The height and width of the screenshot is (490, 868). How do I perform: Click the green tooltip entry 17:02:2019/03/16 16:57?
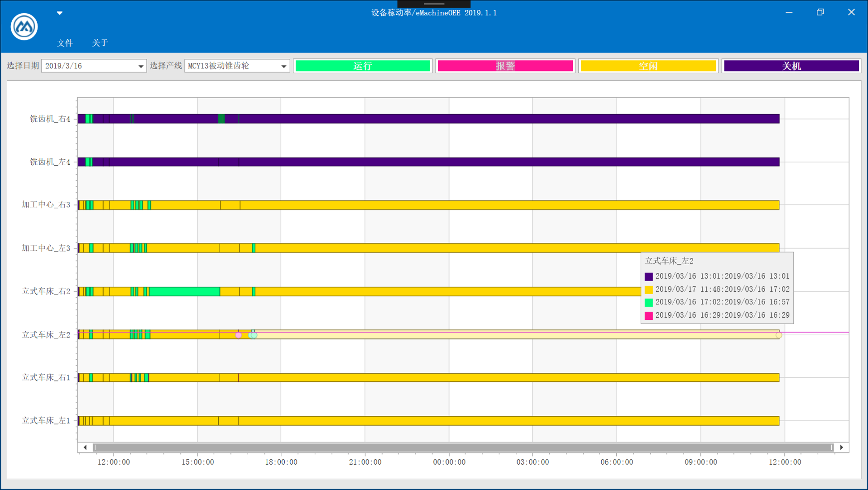point(717,302)
